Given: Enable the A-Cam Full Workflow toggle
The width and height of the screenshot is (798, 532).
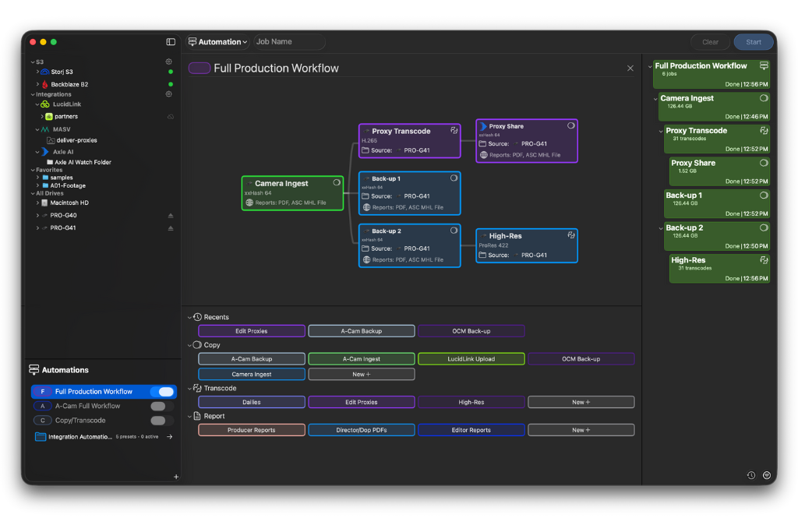Looking at the screenshot, I should [x=162, y=407].
